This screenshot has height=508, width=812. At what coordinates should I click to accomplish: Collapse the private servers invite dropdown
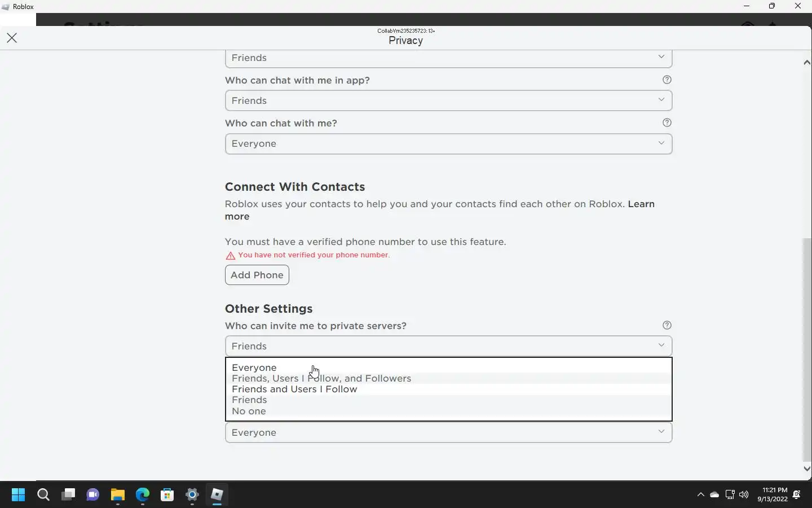pyautogui.click(x=448, y=346)
